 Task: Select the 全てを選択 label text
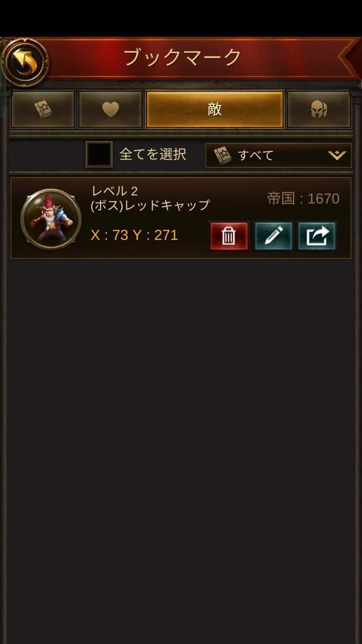pyautogui.click(x=153, y=154)
